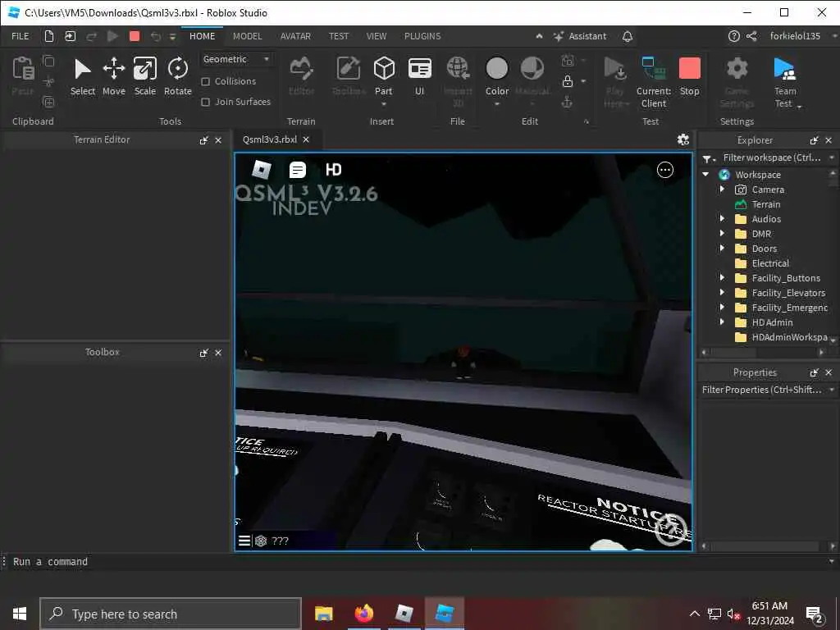Click the hamburger menu at viewport bottom
Image resolution: width=840 pixels, height=630 pixels.
(244, 541)
